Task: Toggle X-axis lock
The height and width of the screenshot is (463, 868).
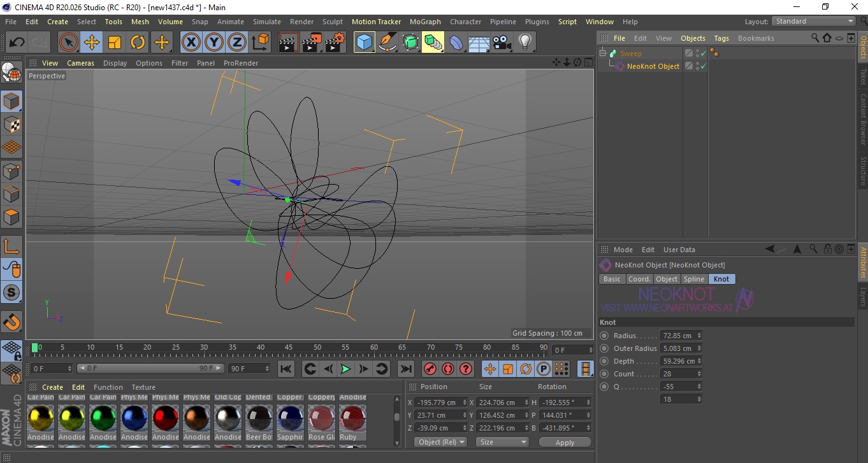Action: [191, 43]
